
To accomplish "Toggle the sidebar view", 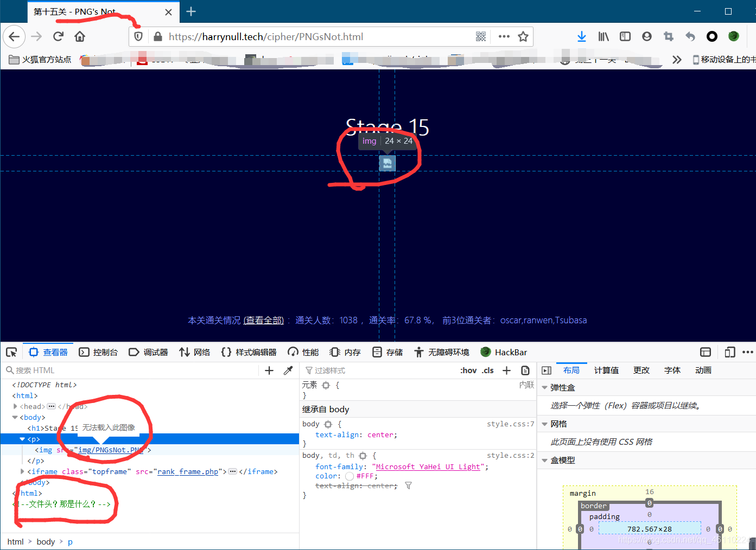I will pos(625,36).
